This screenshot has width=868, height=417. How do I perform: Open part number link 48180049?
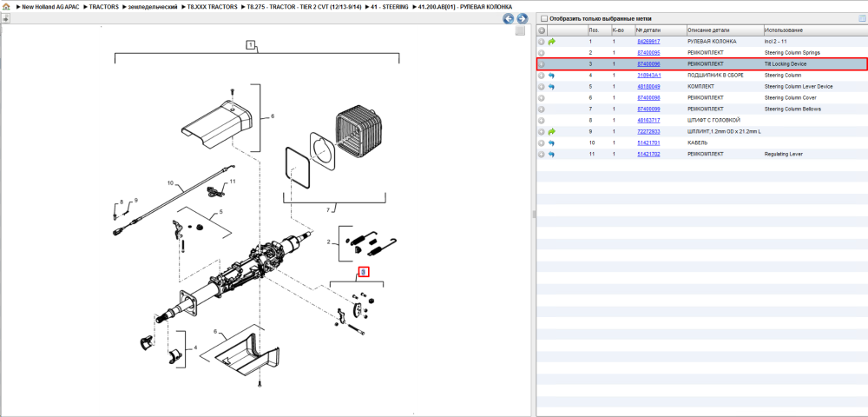coord(648,87)
